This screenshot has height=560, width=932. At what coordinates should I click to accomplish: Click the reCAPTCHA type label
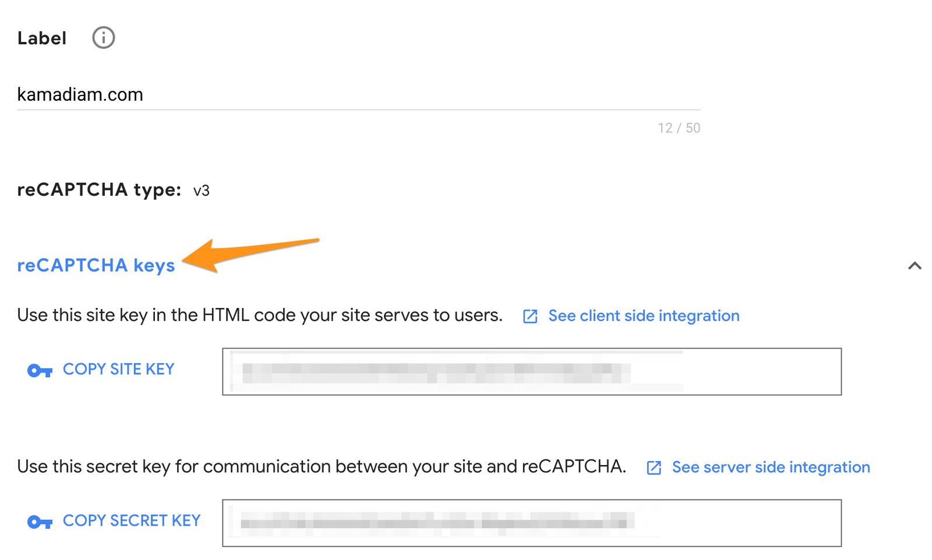pos(99,190)
